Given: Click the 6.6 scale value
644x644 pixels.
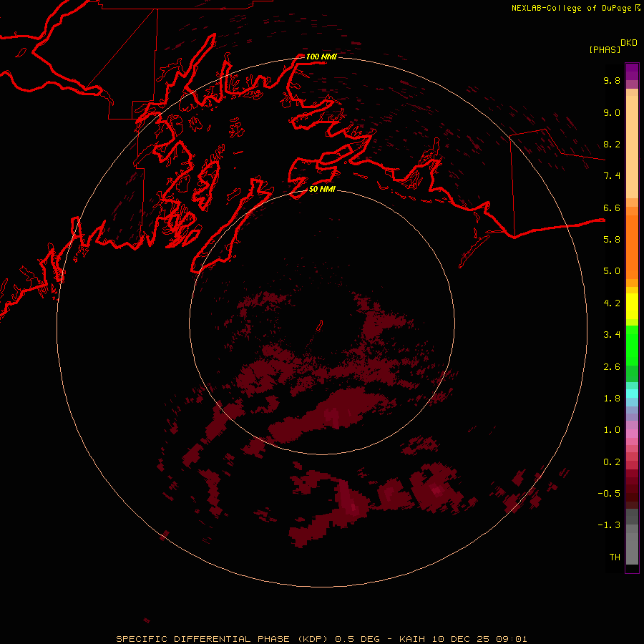Looking at the screenshot, I should coord(612,208).
